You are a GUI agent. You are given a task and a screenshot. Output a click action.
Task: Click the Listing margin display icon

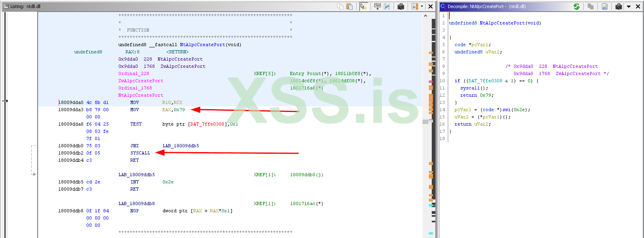coord(415,6)
